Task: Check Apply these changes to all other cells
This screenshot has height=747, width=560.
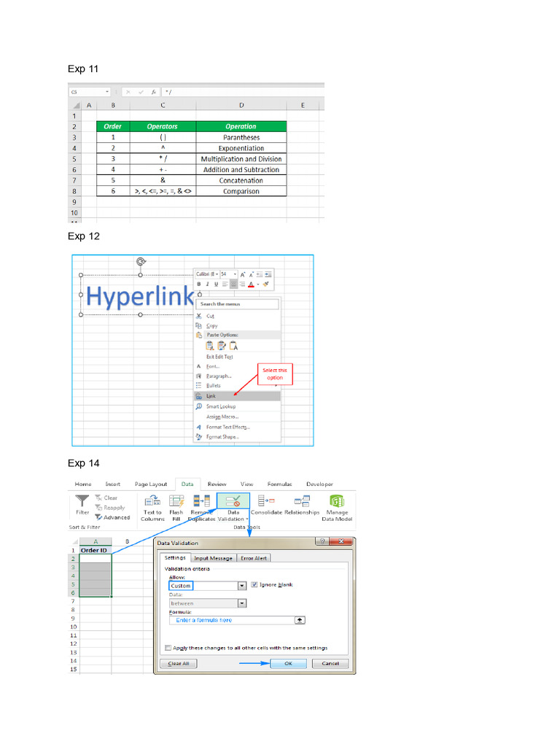Action: (168, 648)
